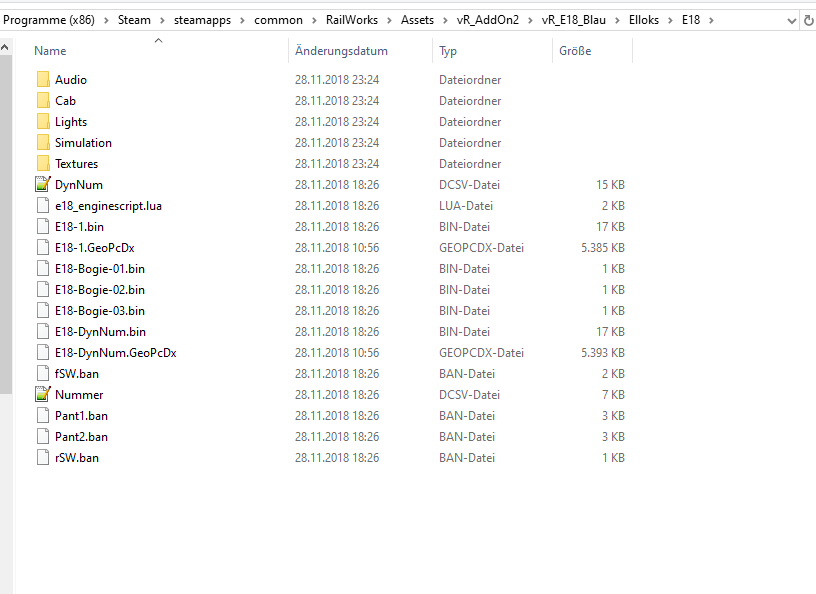816x594 pixels.
Task: Click the DynNum DCSV file icon
Action: click(43, 184)
